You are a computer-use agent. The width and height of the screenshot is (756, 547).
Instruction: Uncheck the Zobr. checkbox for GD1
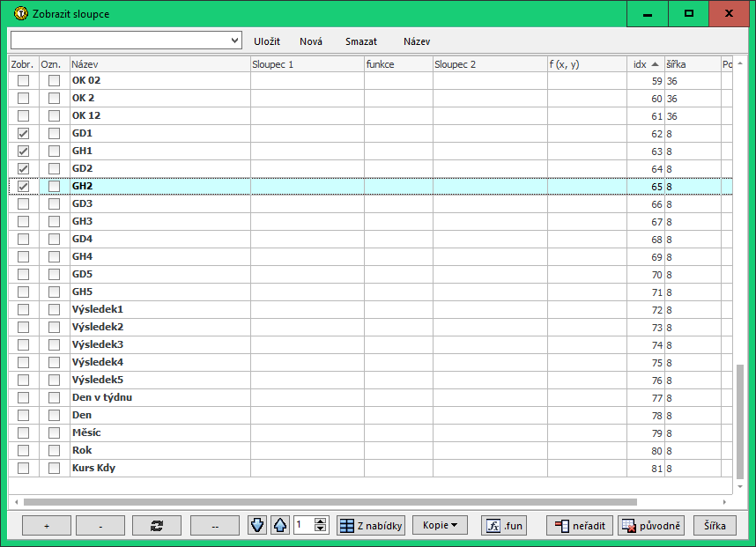tap(24, 134)
